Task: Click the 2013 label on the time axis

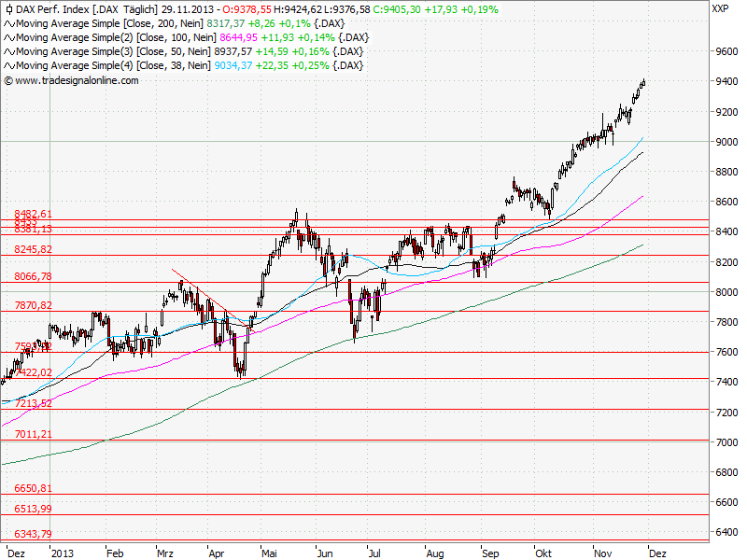Action: coord(63,553)
